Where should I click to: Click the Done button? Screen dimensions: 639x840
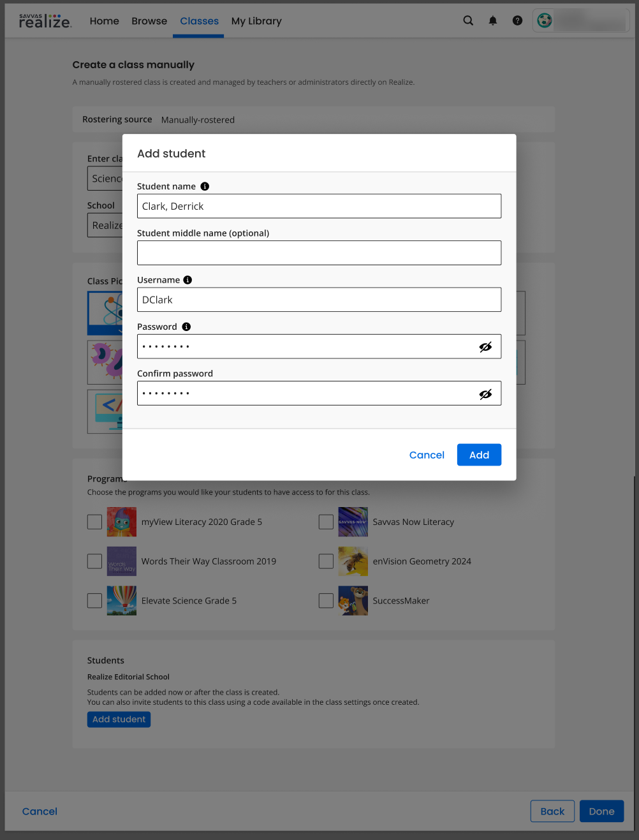click(601, 811)
